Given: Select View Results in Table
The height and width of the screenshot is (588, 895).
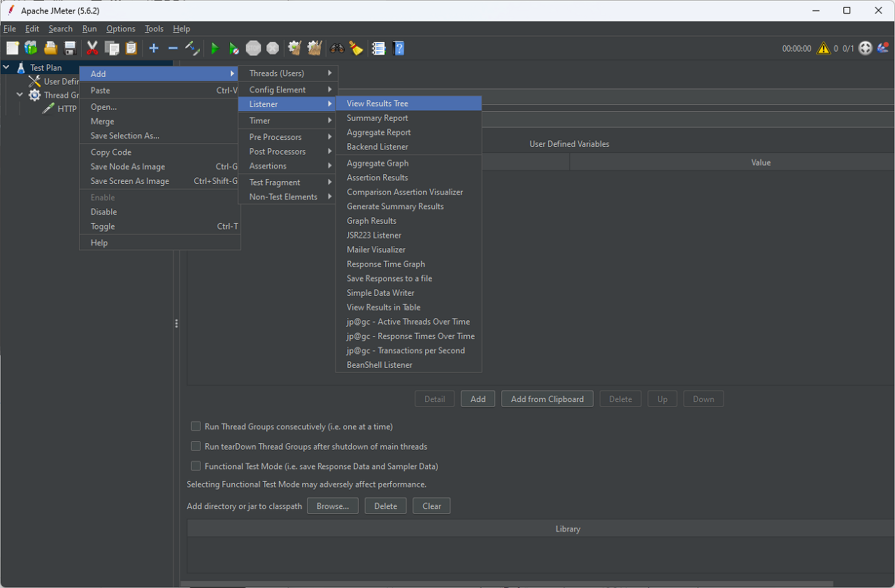Looking at the screenshot, I should [x=408, y=307].
